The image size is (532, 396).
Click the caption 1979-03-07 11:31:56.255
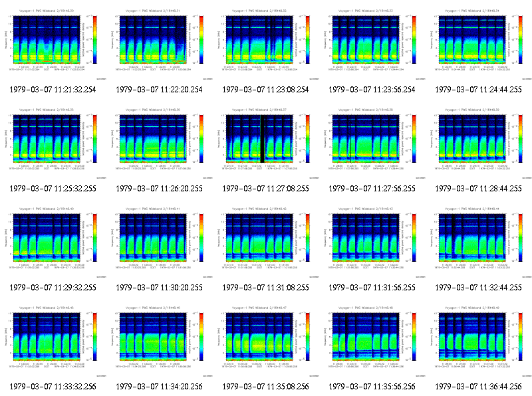[x=372, y=288]
